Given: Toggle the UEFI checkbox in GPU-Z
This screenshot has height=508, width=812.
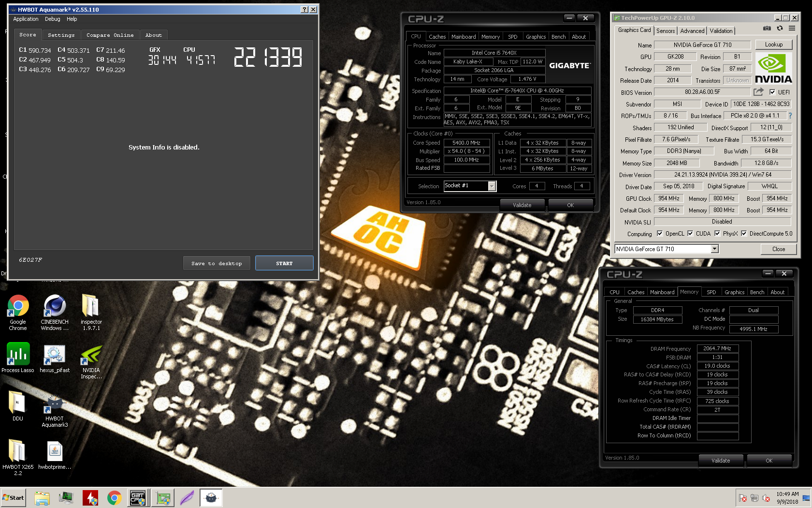Looking at the screenshot, I should [772, 92].
